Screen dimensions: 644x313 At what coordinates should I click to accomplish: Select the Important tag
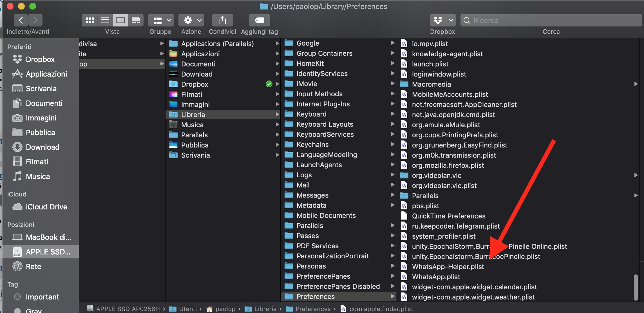click(x=40, y=297)
